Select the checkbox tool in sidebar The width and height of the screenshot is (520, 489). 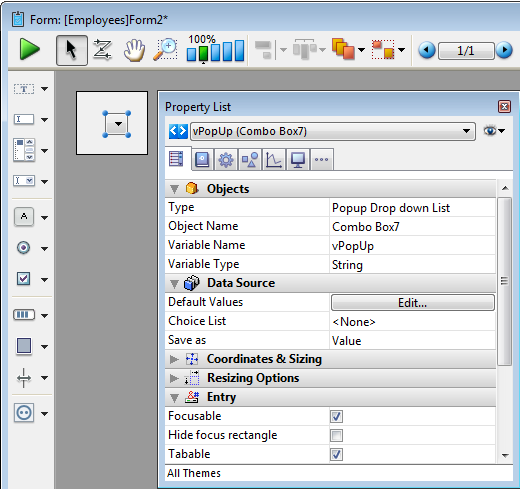pyautogui.click(x=23, y=279)
